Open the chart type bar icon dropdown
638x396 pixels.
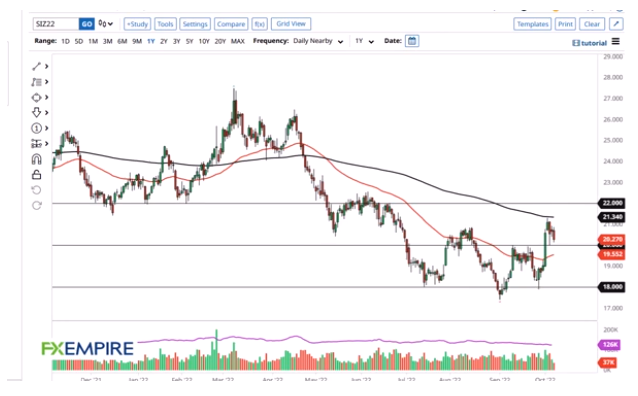tap(106, 24)
